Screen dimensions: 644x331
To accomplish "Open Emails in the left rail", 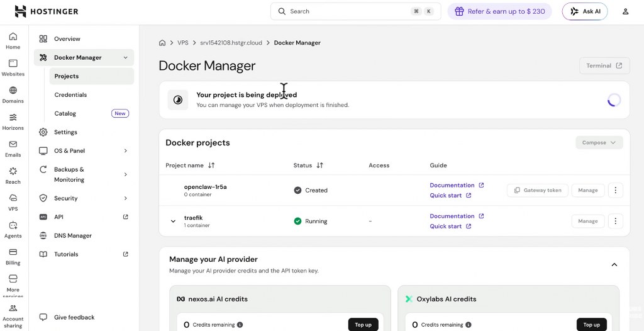I will click(13, 149).
